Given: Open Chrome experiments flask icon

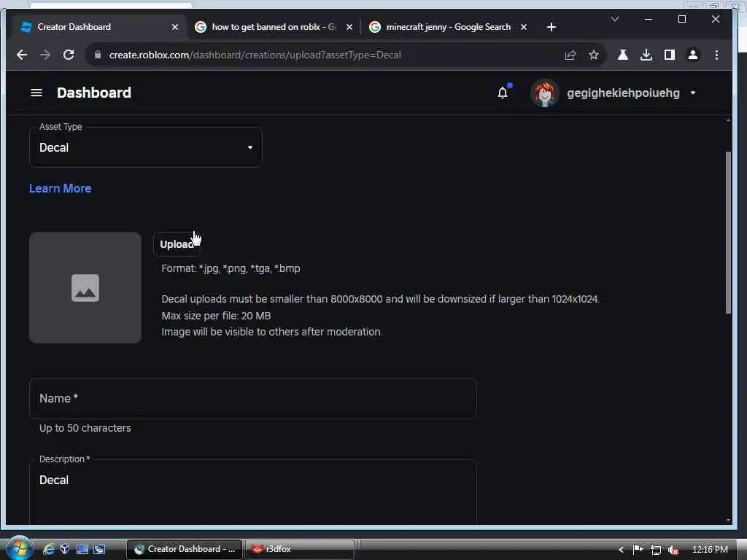Looking at the screenshot, I should pos(623,55).
